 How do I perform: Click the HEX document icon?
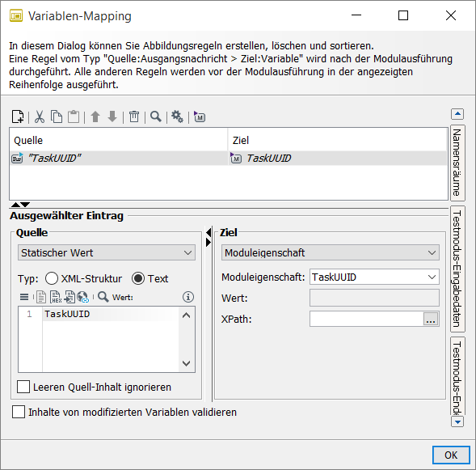(56, 297)
